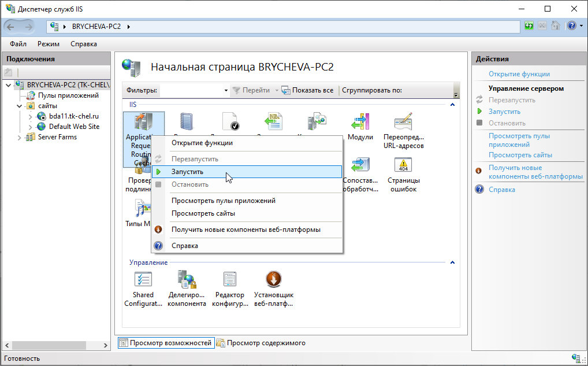Click Открытие функции in the Действия pane
Image resolution: width=588 pixels, height=366 pixels.
[x=519, y=74]
